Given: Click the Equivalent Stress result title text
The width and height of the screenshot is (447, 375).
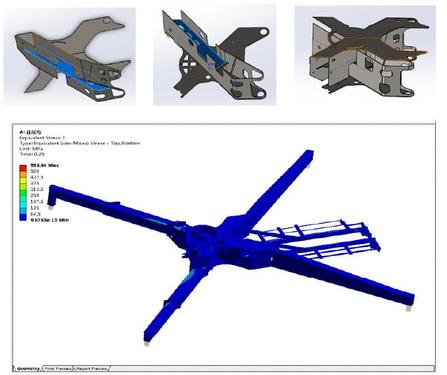Looking at the screenshot, I should tap(42, 137).
